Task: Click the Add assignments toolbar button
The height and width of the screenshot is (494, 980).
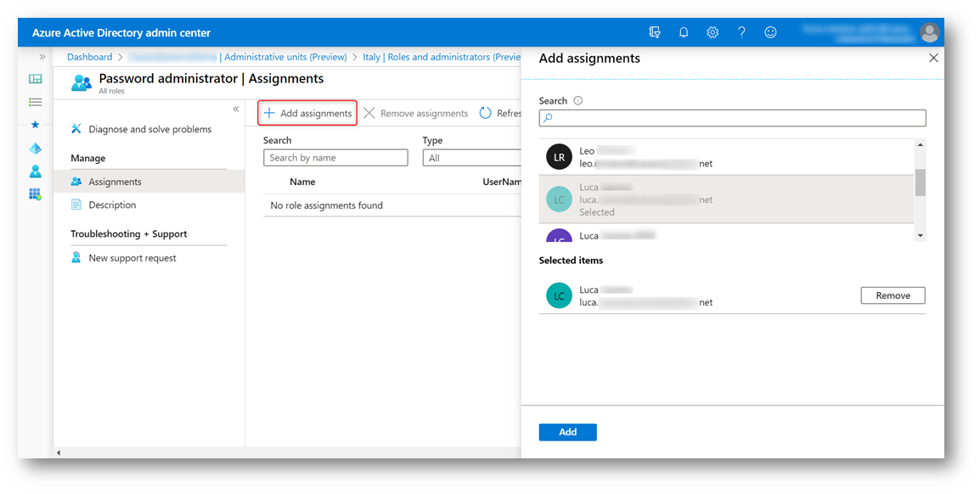Action: [x=307, y=113]
